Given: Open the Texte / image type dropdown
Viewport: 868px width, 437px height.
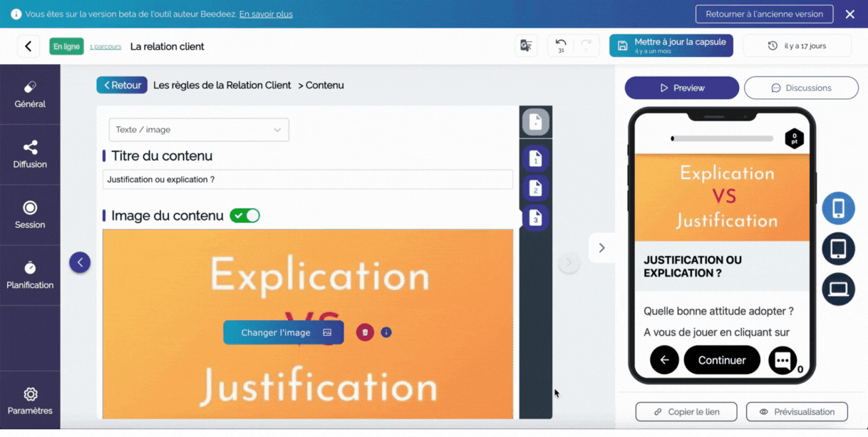Looking at the screenshot, I should coord(199,130).
